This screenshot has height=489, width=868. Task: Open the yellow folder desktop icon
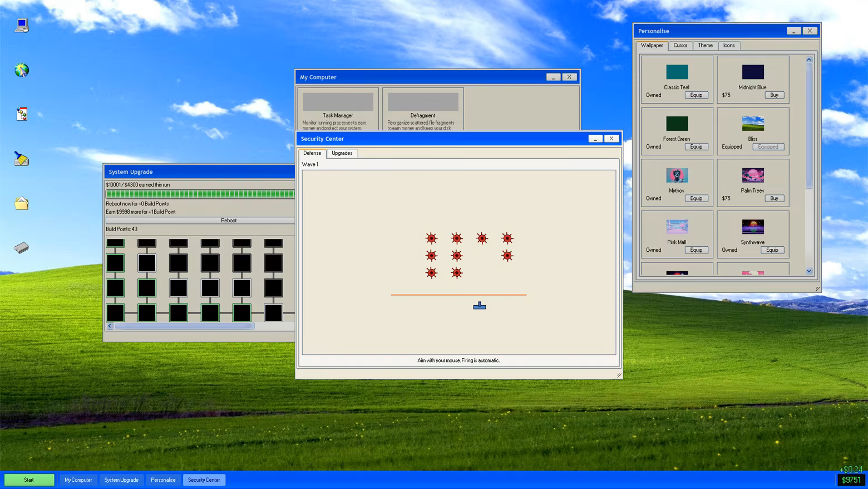[x=22, y=203]
